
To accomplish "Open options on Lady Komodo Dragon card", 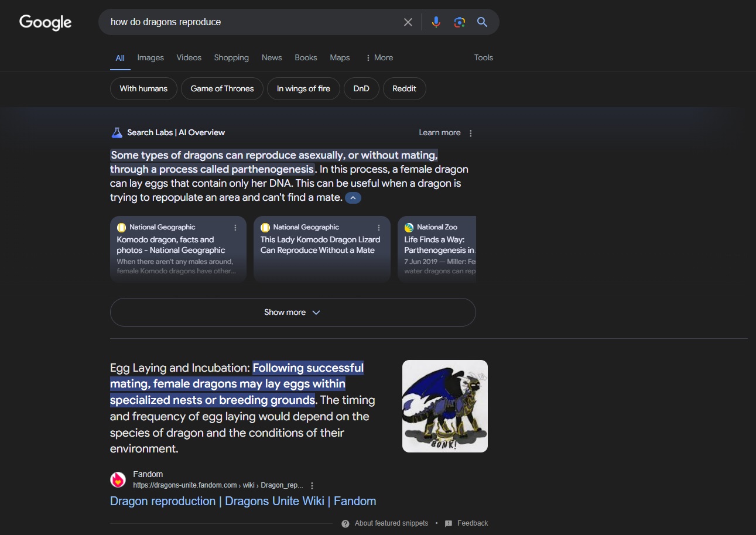I will coord(379,227).
